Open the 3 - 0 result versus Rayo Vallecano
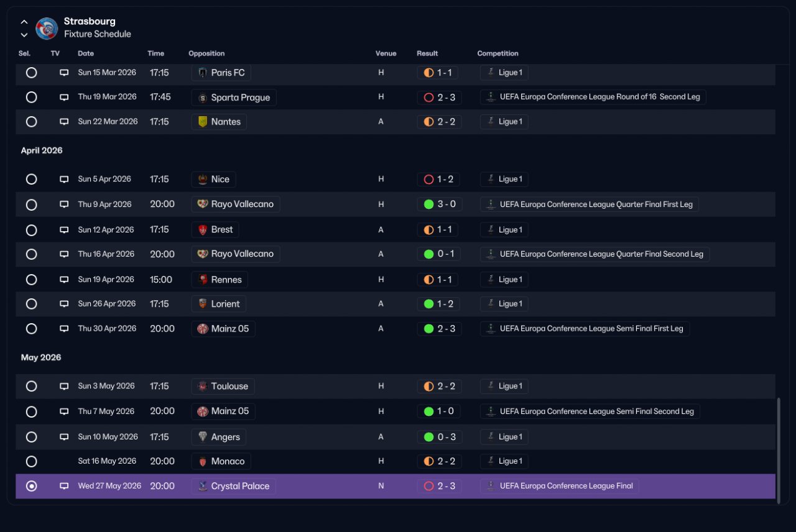Viewport: 796px width, 532px height. [x=439, y=204]
